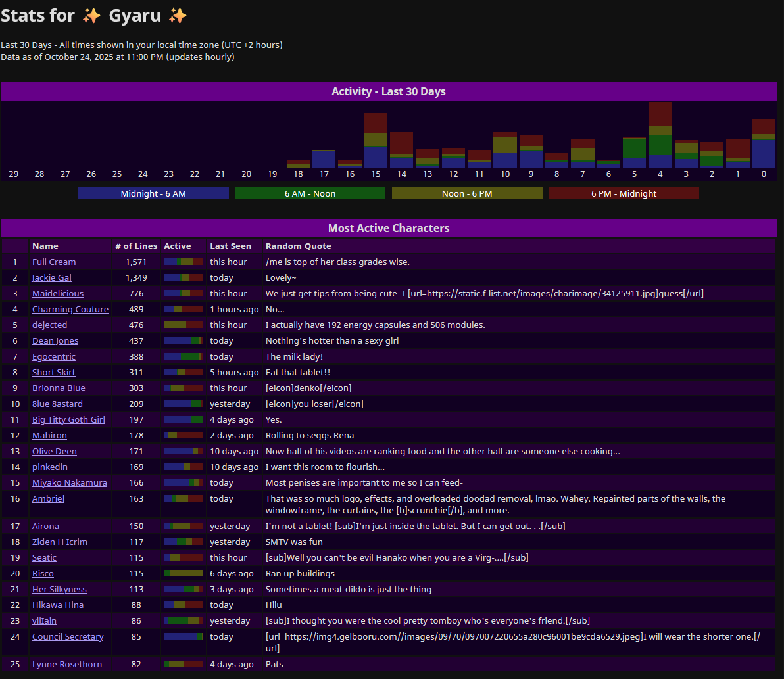Click the Noon - 6 PM legend swatch

[467, 193]
